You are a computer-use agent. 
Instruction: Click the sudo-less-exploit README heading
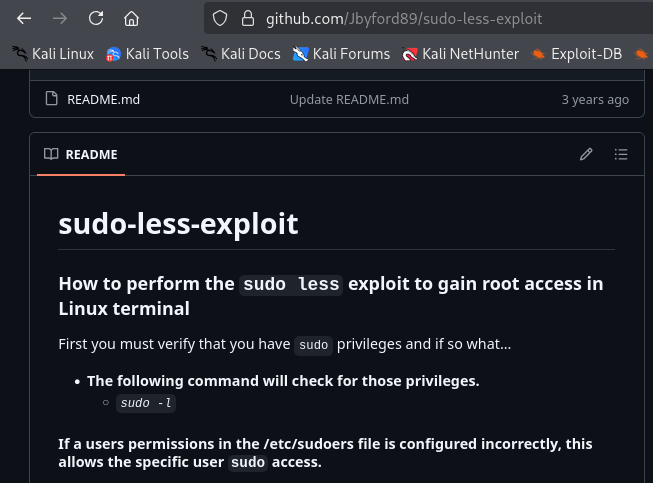tap(178, 224)
